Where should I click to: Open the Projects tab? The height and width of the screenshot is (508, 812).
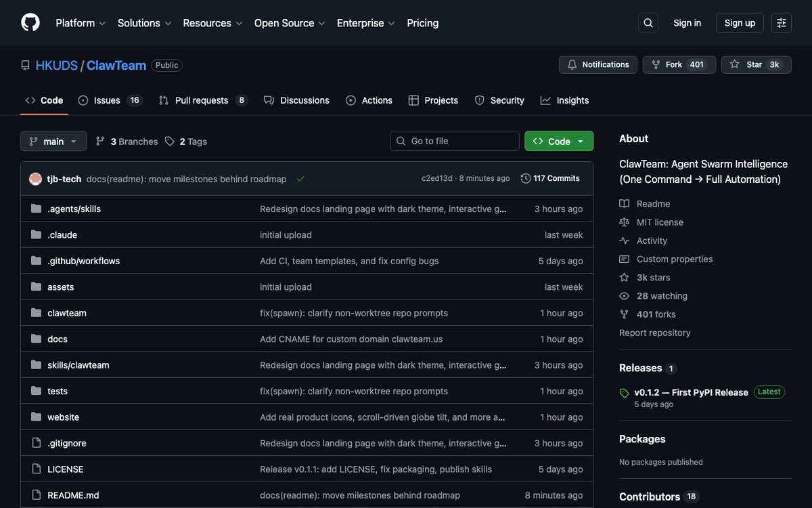pos(433,100)
